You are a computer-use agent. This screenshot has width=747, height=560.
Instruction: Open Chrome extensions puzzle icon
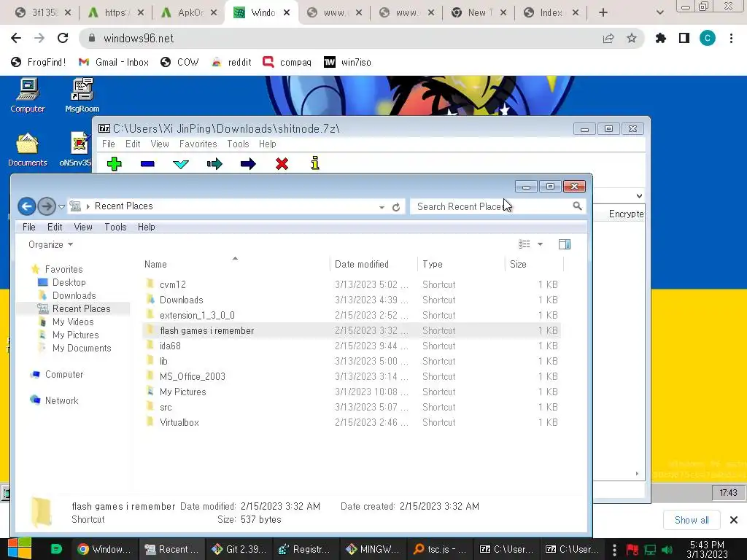point(661,38)
